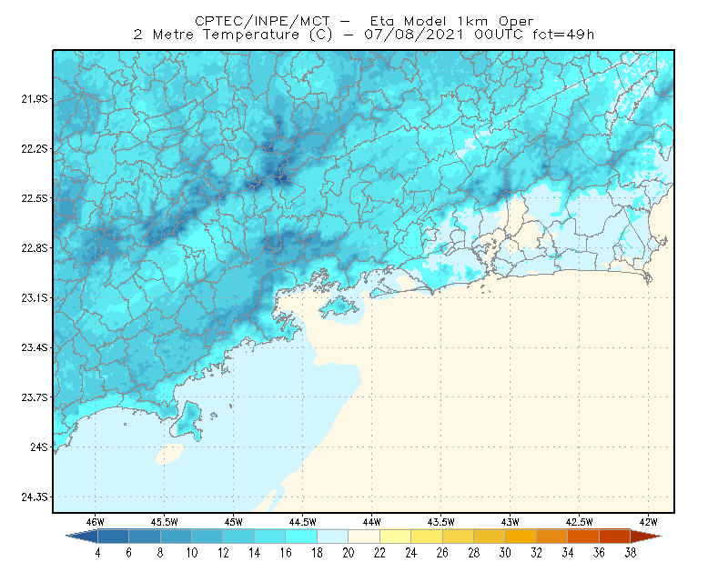Click the 44W longitude label

pos(372,522)
